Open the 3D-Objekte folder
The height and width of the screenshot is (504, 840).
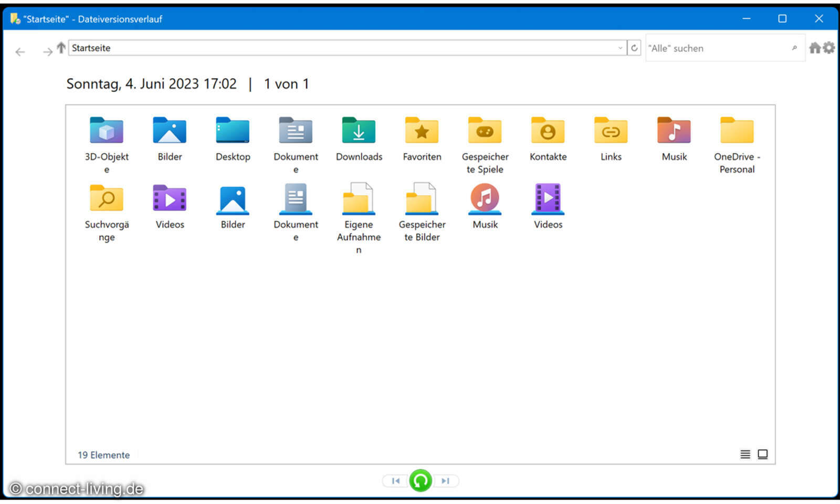pos(106,131)
